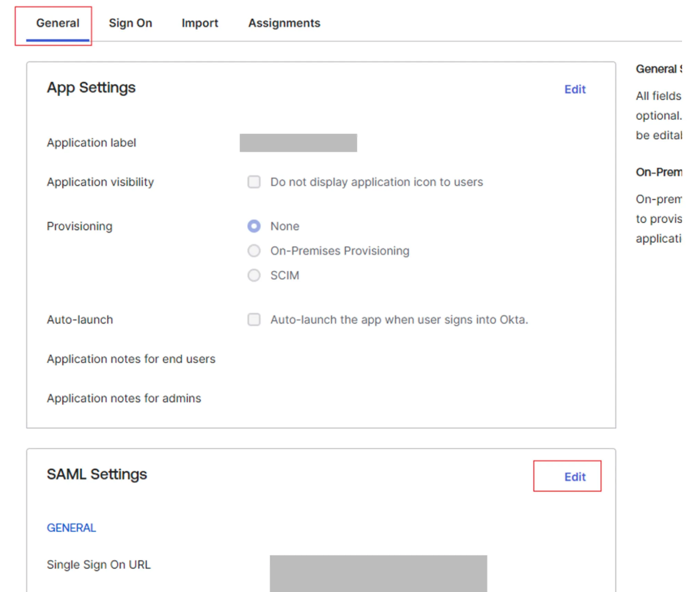Select On-Premises Provisioning

[x=254, y=250]
